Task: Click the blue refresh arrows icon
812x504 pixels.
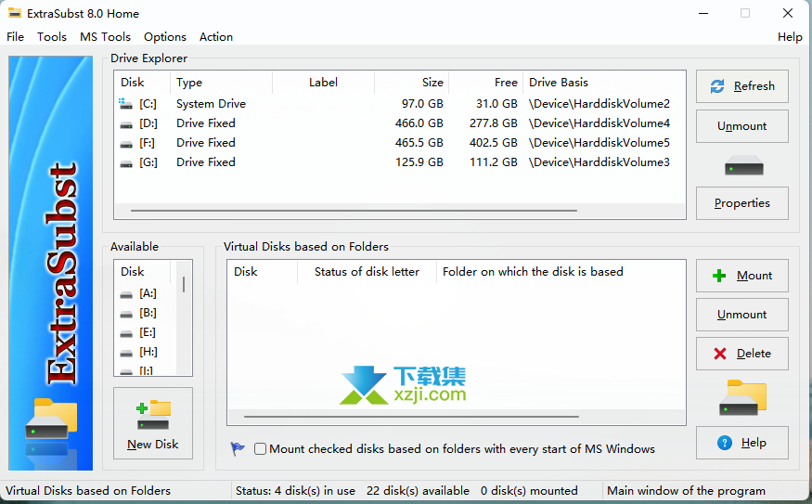Action: (x=717, y=86)
